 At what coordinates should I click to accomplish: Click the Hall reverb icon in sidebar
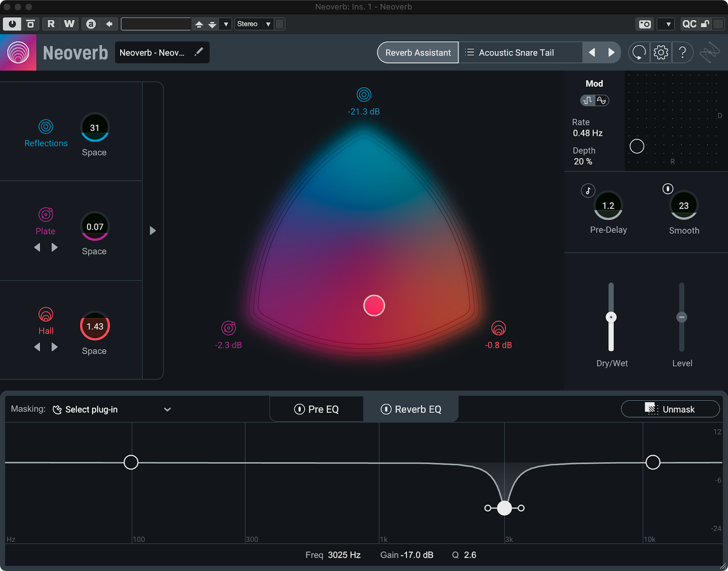(46, 314)
